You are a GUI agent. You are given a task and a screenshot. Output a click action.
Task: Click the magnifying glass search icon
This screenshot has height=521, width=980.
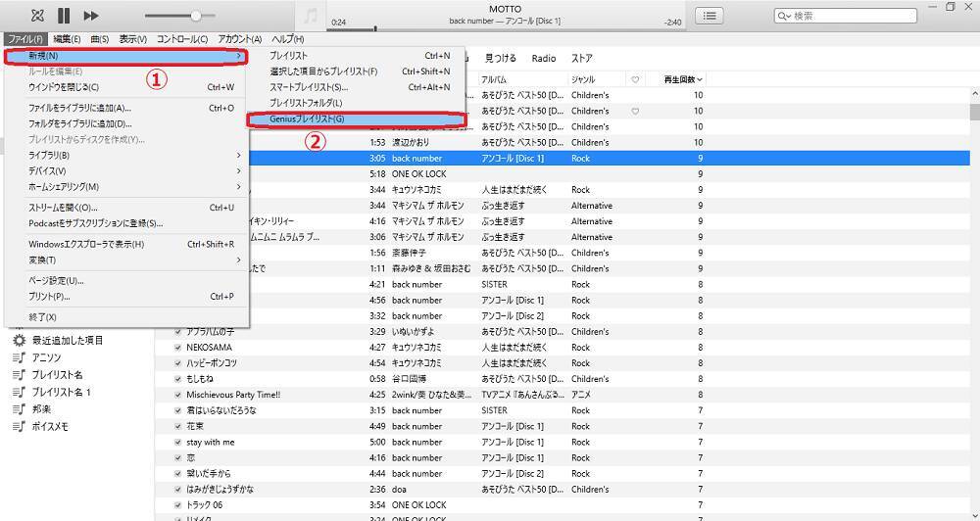point(784,17)
